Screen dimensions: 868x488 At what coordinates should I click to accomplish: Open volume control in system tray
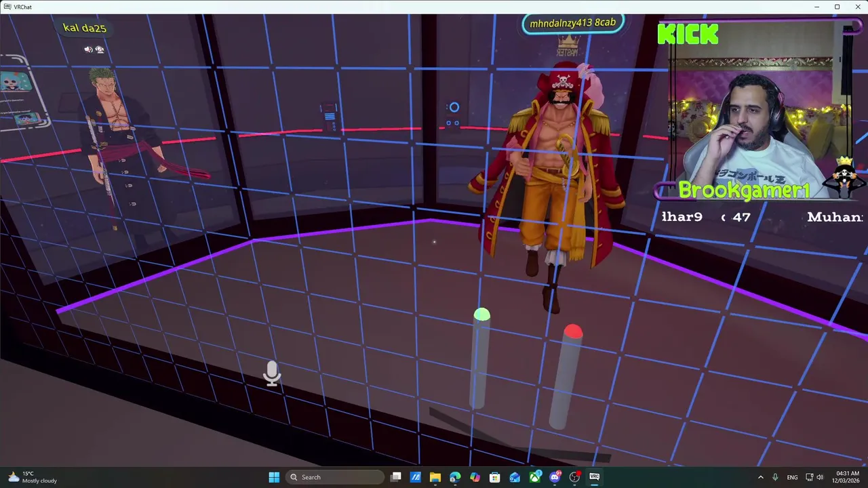pos(820,477)
